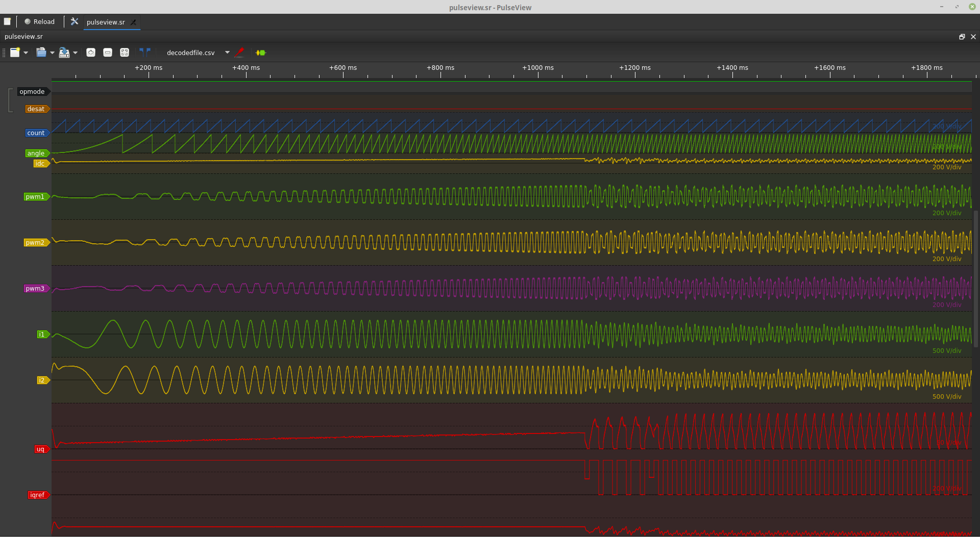Toggle the blue cursors flag icon
980x537 pixels.
[x=145, y=52]
